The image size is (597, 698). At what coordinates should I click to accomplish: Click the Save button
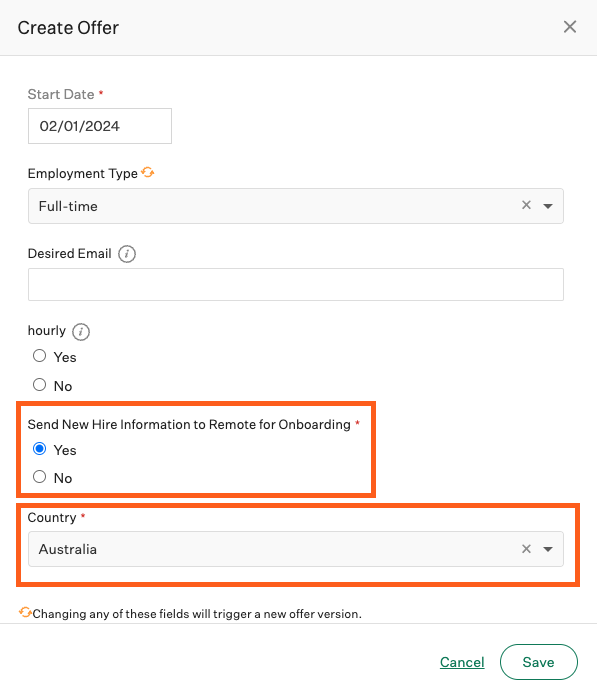[x=539, y=662]
